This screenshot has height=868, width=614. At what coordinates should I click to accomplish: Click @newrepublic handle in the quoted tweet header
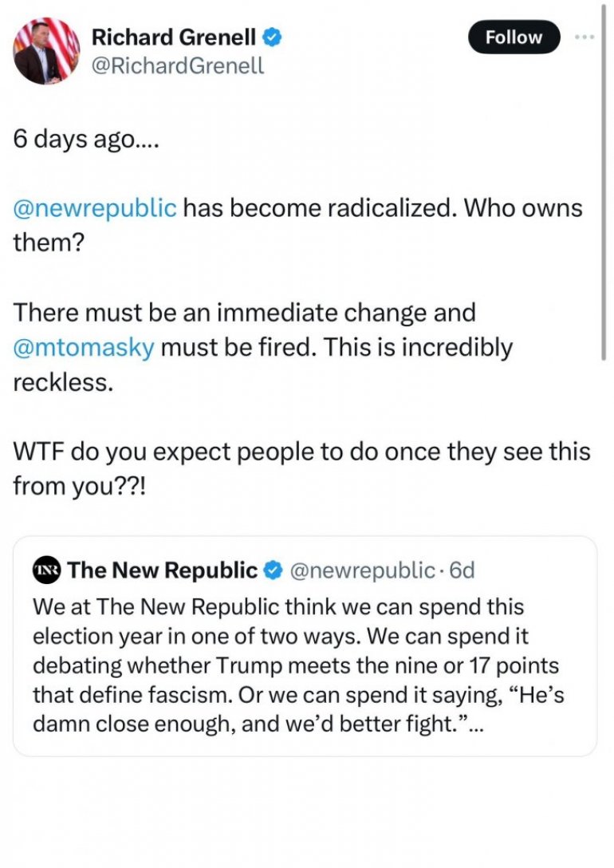coord(360,570)
